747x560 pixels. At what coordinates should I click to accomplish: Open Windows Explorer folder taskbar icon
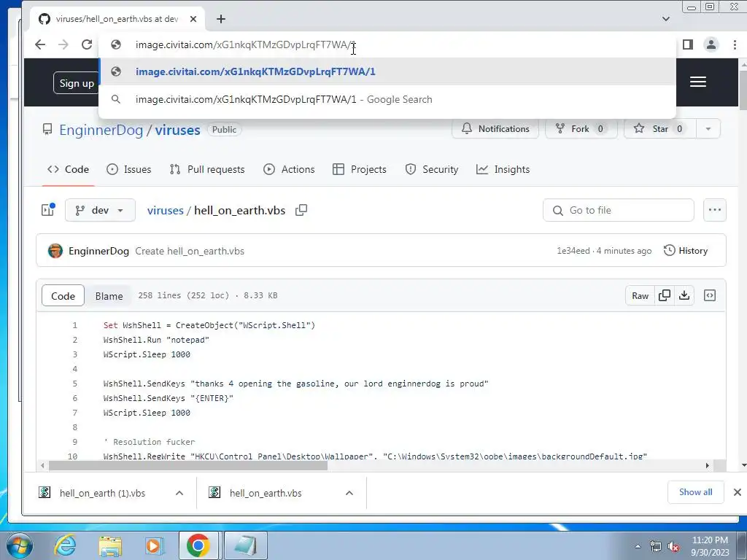tap(110, 545)
